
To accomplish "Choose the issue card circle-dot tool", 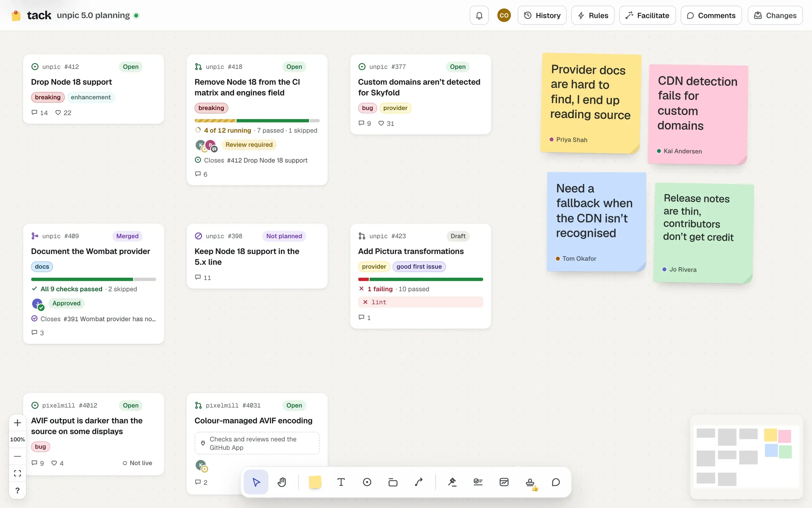I will click(367, 482).
